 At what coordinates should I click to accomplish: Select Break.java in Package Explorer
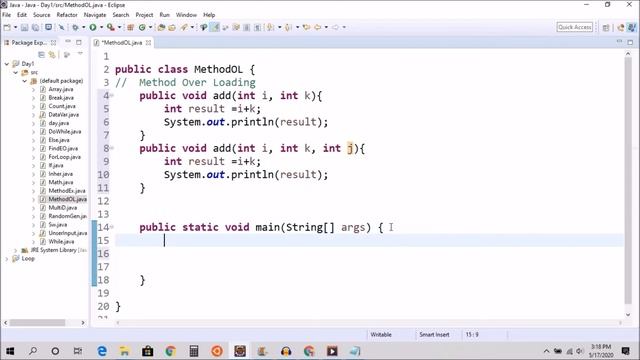[61, 98]
